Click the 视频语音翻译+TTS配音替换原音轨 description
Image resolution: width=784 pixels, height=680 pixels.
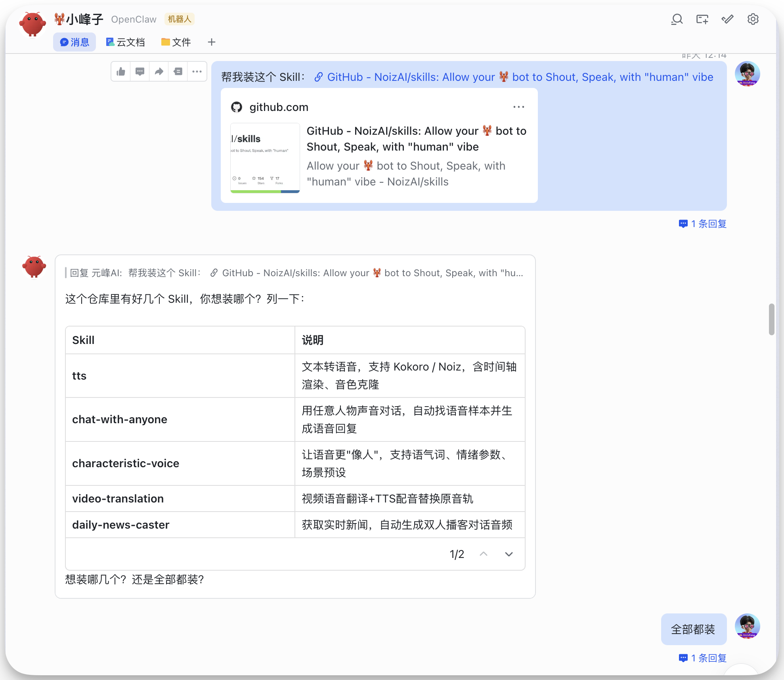click(388, 499)
